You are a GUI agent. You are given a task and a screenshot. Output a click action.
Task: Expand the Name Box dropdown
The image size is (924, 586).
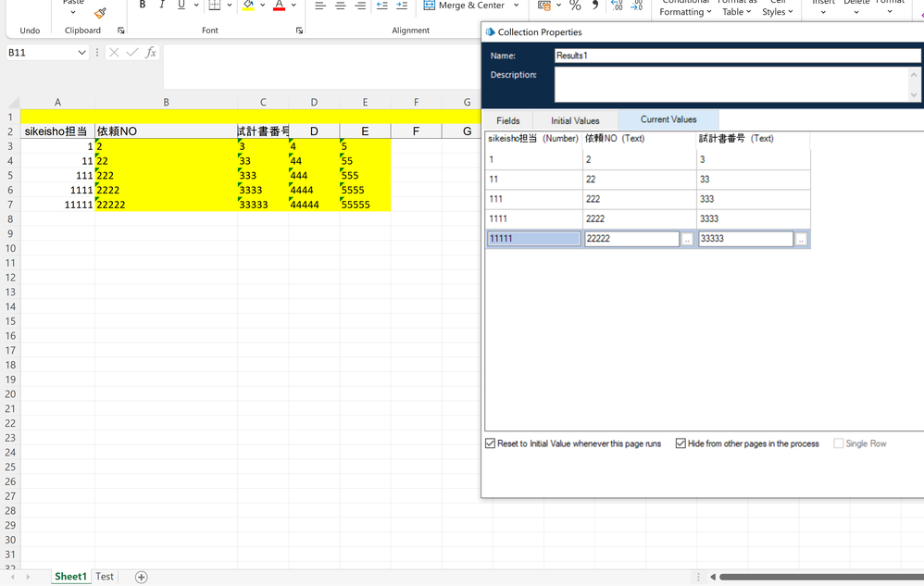tap(81, 53)
